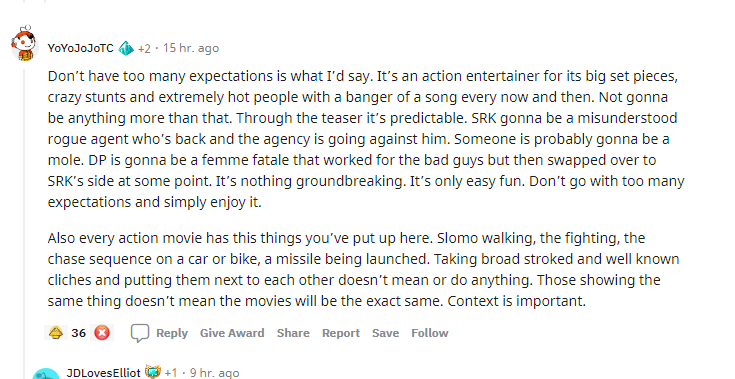The width and height of the screenshot is (735, 379).
Task: Open JDLovesElliot's avatar
Action: pos(46,373)
